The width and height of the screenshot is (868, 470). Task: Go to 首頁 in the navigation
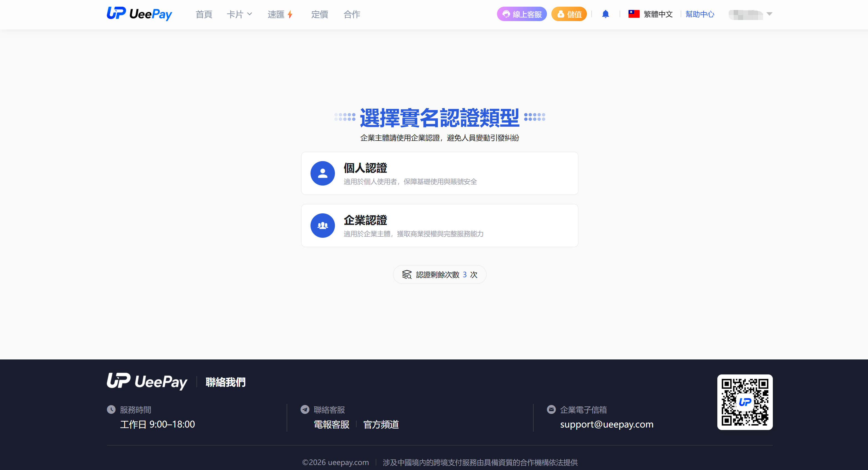point(204,14)
